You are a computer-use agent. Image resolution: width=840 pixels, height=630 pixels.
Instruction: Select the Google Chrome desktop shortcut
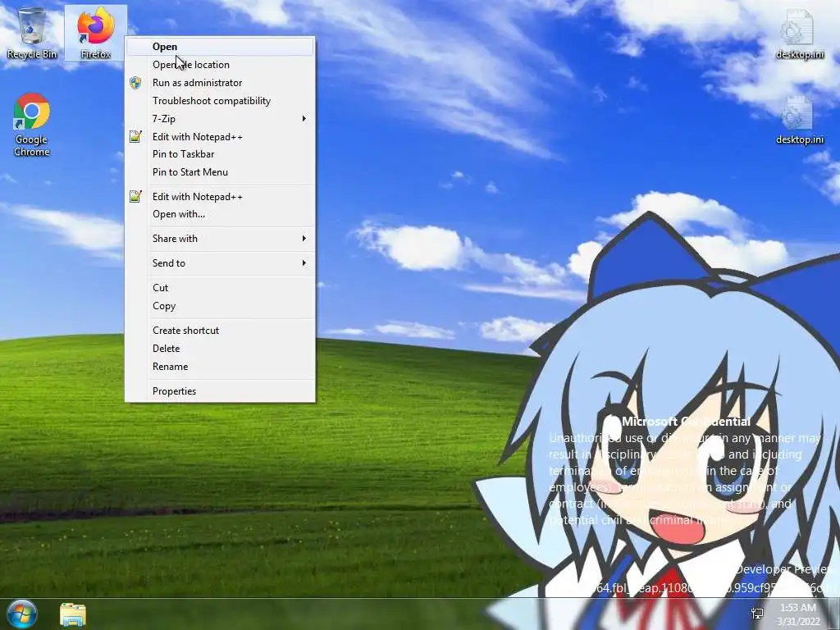point(32,125)
